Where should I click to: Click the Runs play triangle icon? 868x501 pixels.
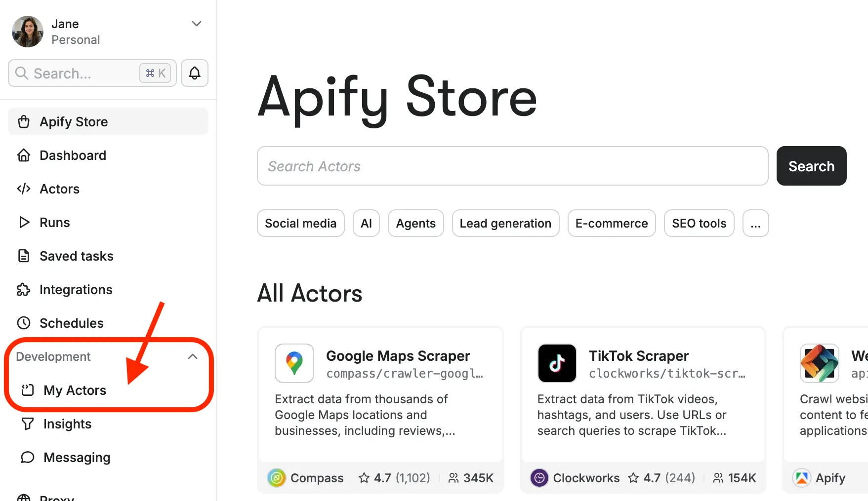click(24, 222)
